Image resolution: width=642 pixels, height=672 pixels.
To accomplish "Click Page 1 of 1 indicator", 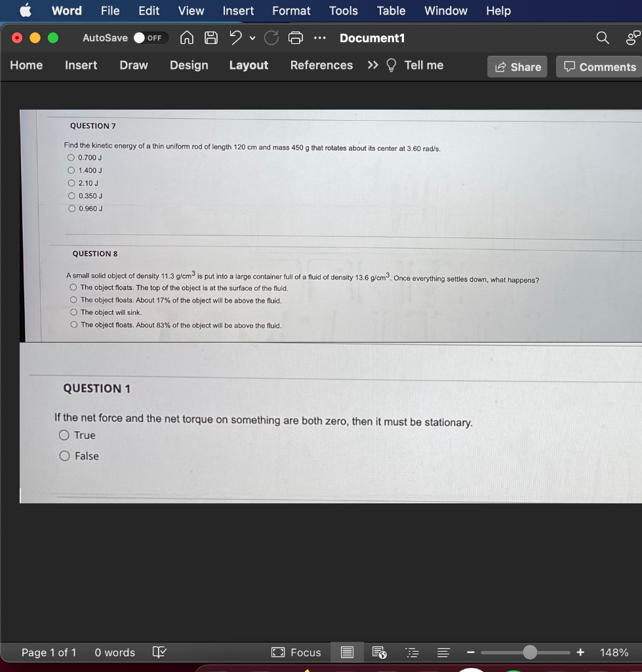I will [49, 652].
